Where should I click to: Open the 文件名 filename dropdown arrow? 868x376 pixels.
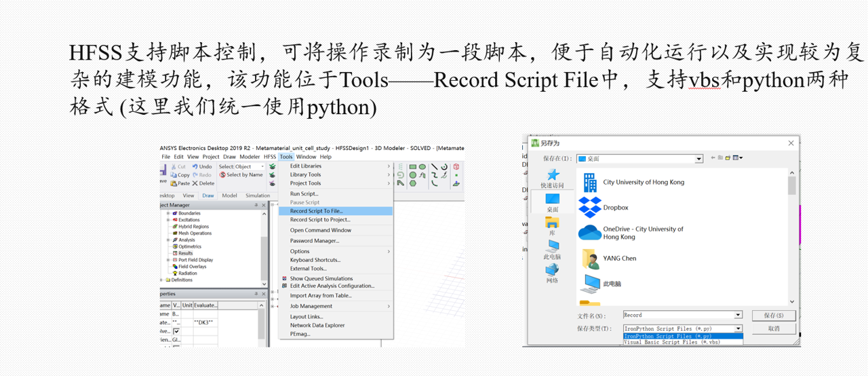pos(738,315)
